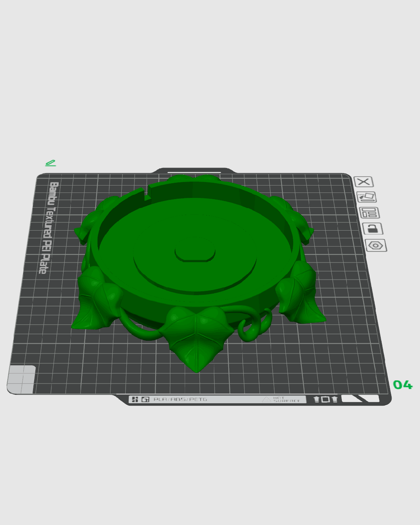Toggle the plate lock icon

pos(373,229)
